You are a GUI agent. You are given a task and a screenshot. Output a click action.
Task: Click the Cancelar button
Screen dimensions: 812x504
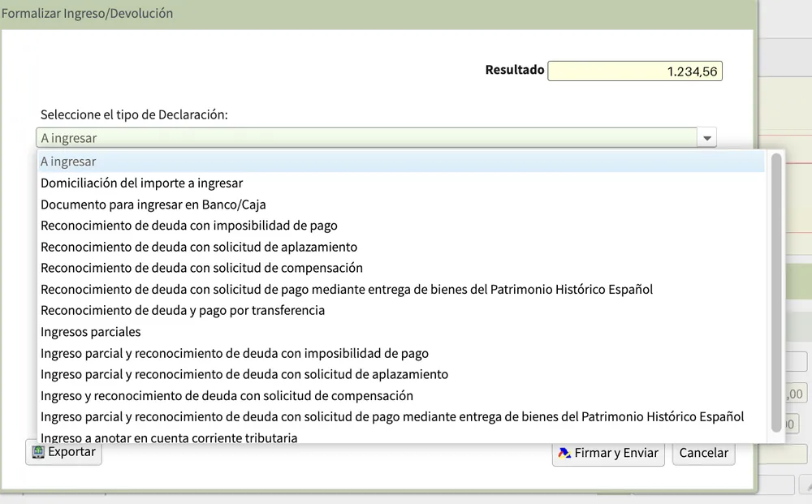pos(703,454)
